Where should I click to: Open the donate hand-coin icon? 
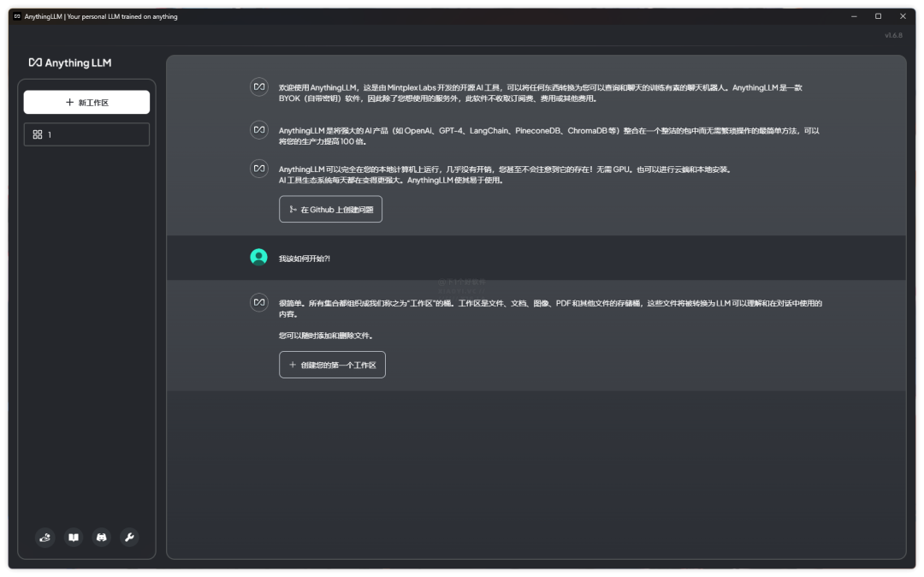46,538
